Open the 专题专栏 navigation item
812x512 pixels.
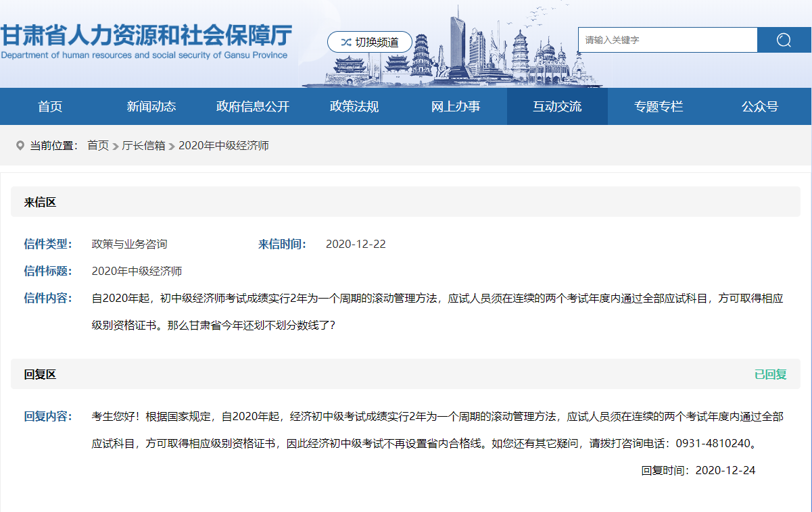[x=659, y=107]
